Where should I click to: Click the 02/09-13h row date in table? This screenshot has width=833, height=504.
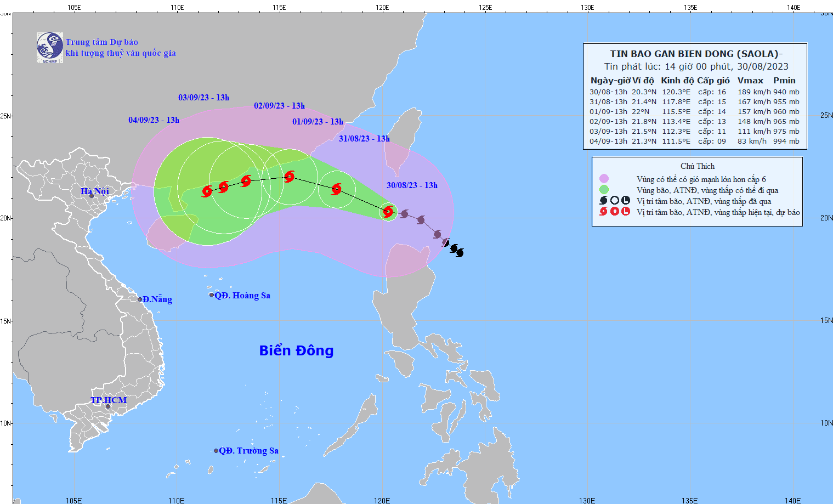pos(608,122)
